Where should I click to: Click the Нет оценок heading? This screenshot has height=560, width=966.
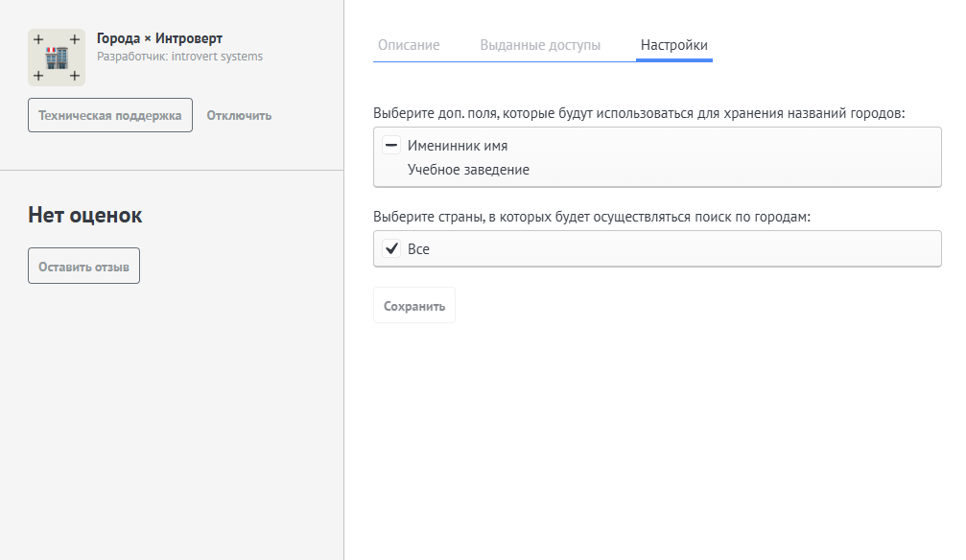(x=85, y=215)
